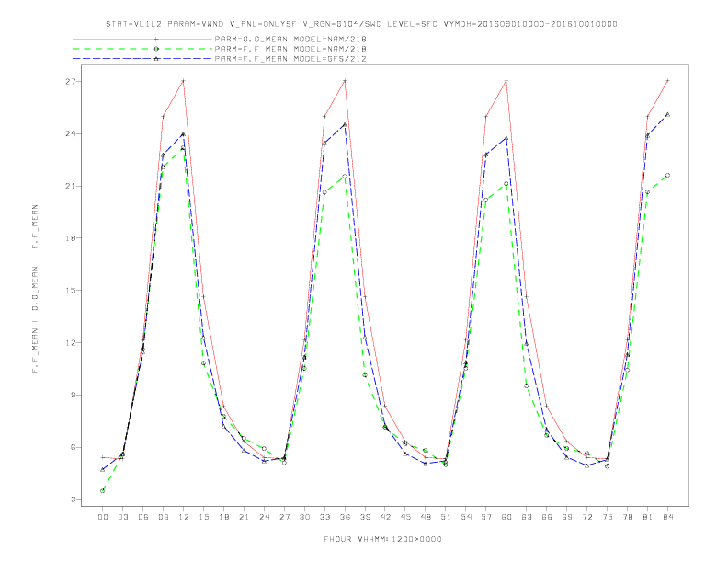Viewport: 728px width, 563px height.
Task: Click x-axis tick label 72
Action: [587, 517]
